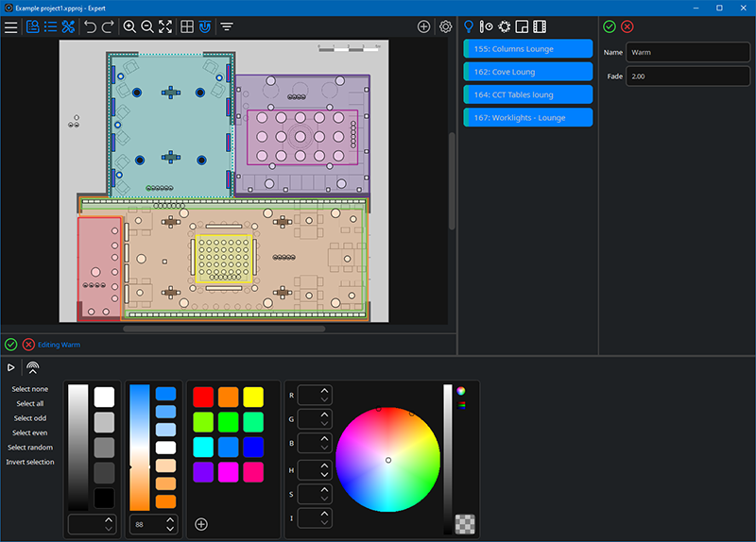Click Select even
The width and height of the screenshot is (756, 542).
tap(30, 432)
